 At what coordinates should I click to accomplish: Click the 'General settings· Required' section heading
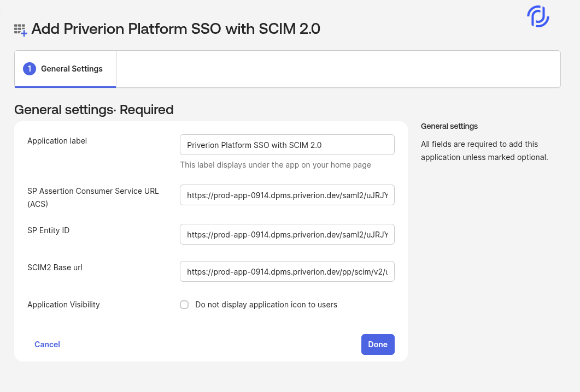pos(93,110)
